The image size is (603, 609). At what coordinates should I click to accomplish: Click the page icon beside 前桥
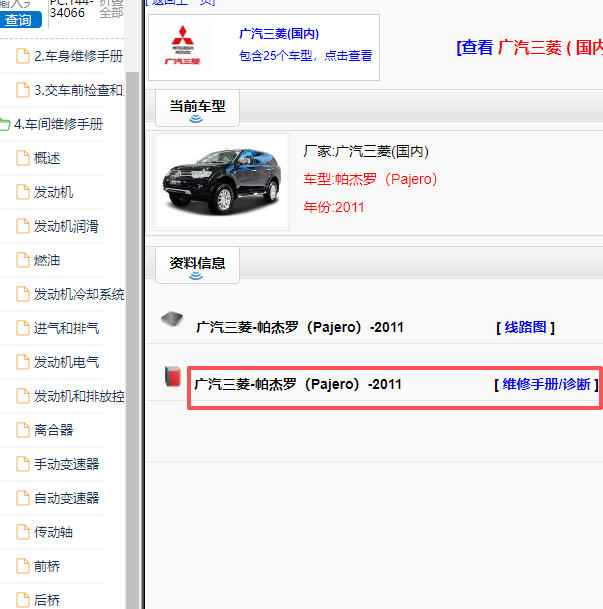coord(23,566)
